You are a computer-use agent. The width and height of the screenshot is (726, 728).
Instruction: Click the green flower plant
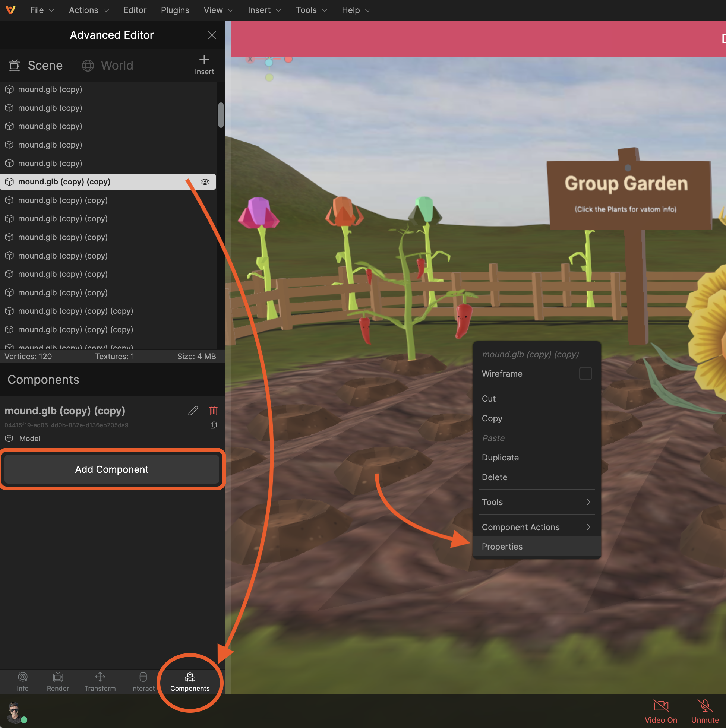point(425,209)
